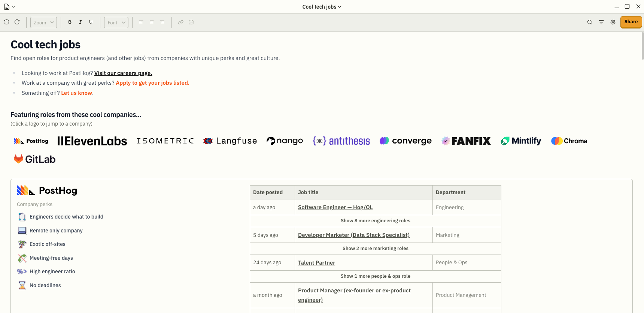
Task: Open the settings gear
Action: pyautogui.click(x=613, y=22)
